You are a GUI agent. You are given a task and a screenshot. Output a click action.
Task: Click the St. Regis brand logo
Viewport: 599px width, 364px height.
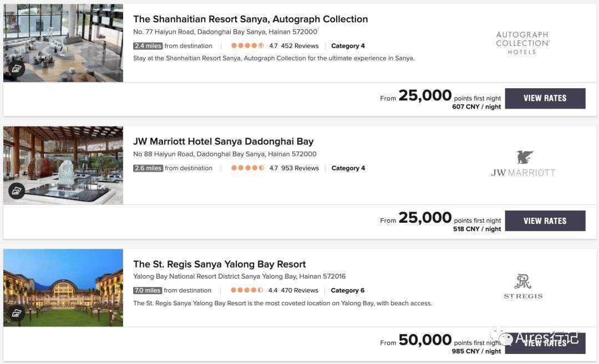pos(522,286)
